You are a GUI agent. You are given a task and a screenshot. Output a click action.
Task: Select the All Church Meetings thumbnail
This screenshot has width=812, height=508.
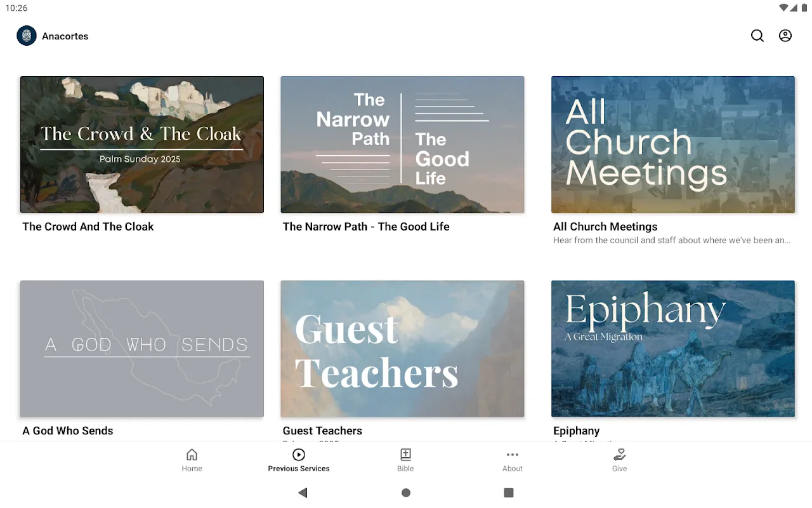coord(672,145)
